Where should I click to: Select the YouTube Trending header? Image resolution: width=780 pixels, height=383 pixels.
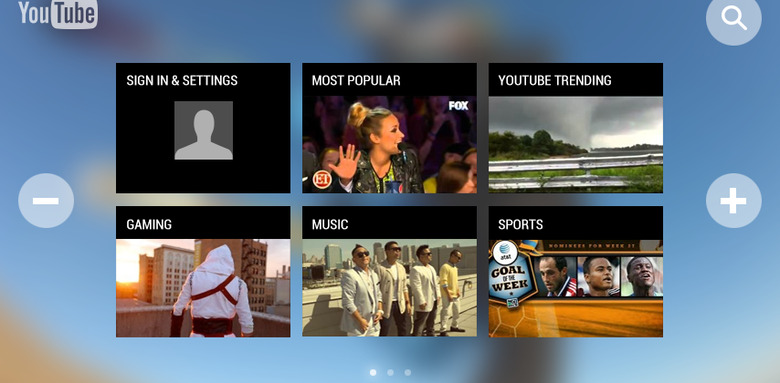[x=555, y=80]
